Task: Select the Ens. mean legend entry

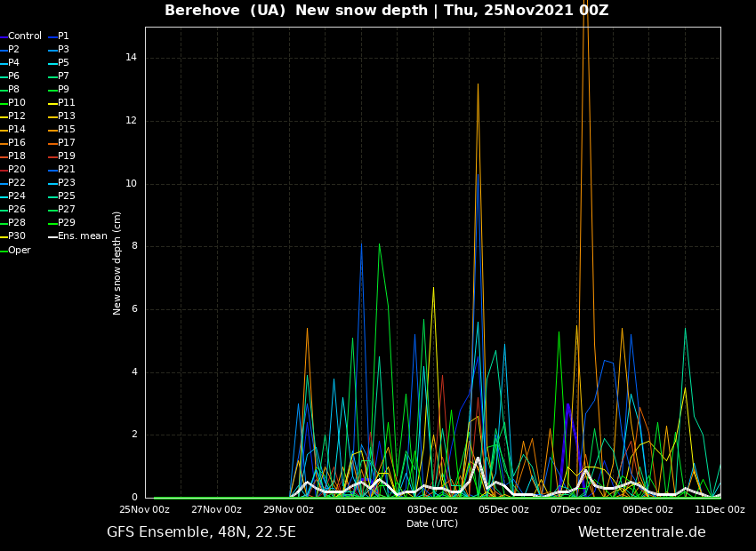Action: pyautogui.click(x=82, y=236)
